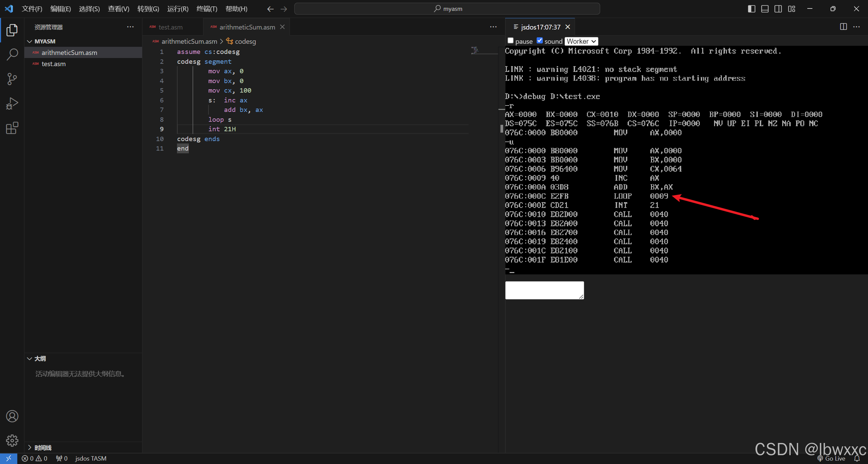Split the jsdos editor right
868x464 pixels.
[x=843, y=27]
